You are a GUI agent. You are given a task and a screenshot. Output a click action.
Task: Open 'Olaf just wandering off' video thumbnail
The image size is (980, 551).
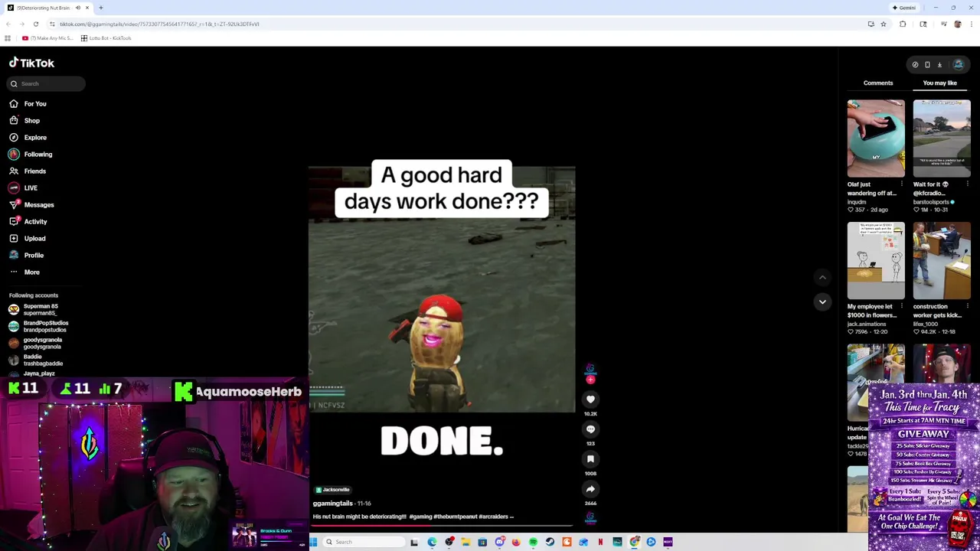coord(876,139)
